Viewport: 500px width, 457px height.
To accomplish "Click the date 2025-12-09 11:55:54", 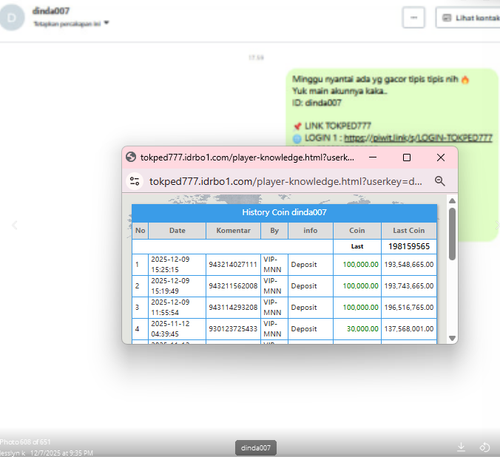I will (x=170, y=307).
